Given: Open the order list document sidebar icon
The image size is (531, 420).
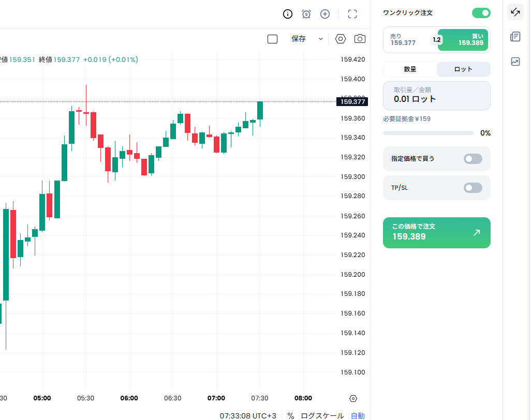Looking at the screenshot, I should (x=515, y=37).
